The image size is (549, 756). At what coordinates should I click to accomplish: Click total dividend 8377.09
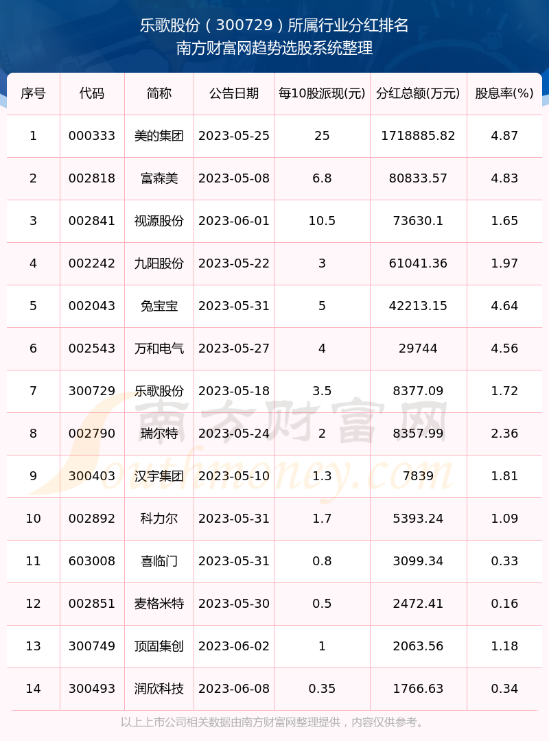coord(418,391)
